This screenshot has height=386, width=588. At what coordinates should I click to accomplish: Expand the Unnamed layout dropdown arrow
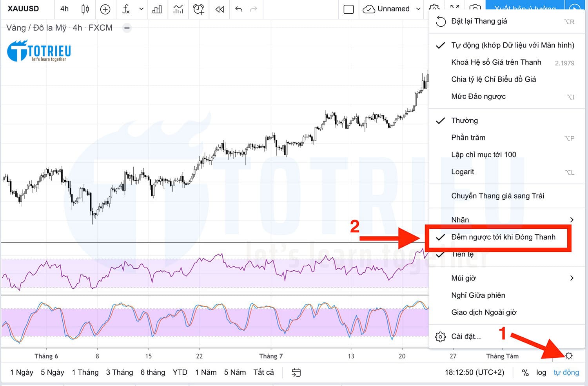point(418,9)
